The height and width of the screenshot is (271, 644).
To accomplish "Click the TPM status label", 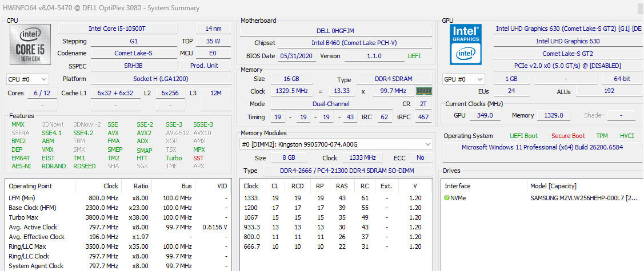I will [x=602, y=136].
